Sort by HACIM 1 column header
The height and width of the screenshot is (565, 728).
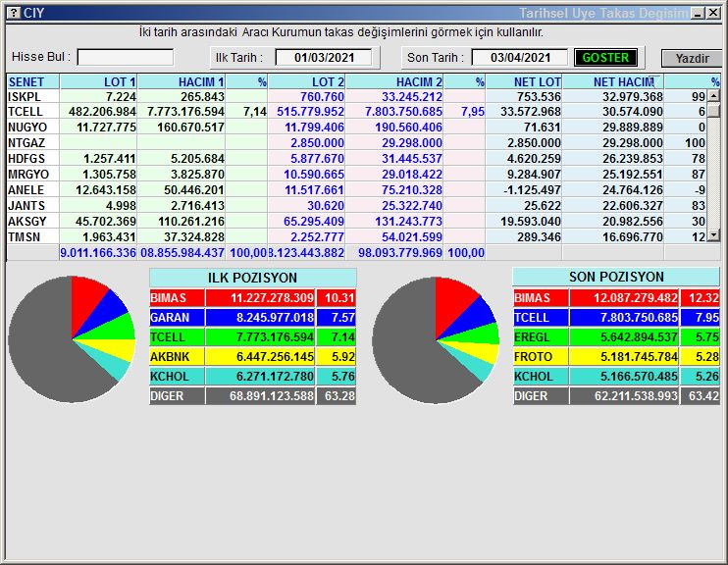pyautogui.click(x=182, y=81)
